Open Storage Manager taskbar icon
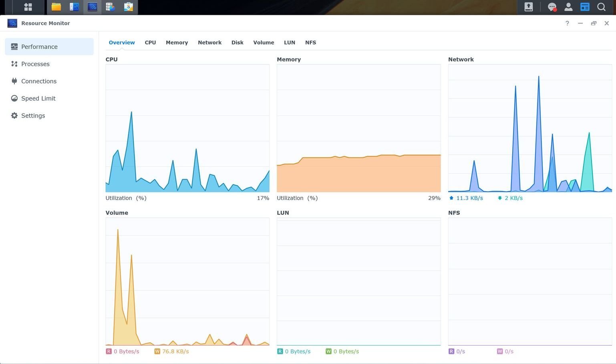Image resolution: width=616 pixels, height=364 pixels. (111, 7)
